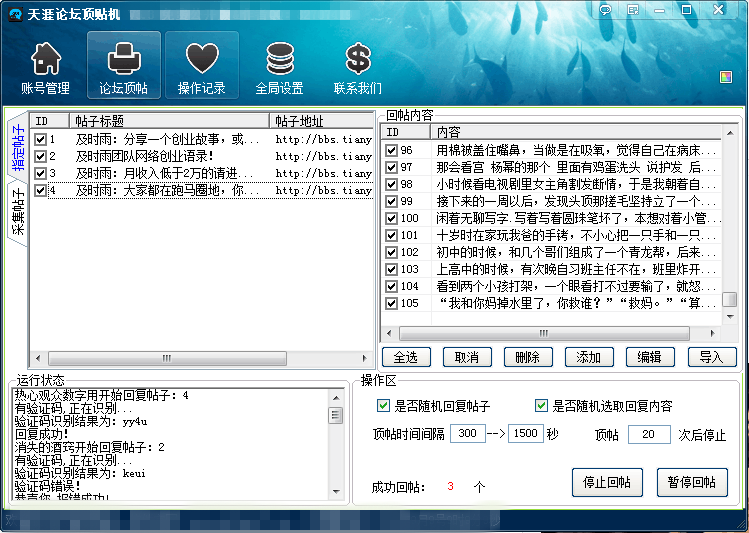Switch to the 采集帖子 vertical tab
749x533 pixels.
click(x=17, y=208)
